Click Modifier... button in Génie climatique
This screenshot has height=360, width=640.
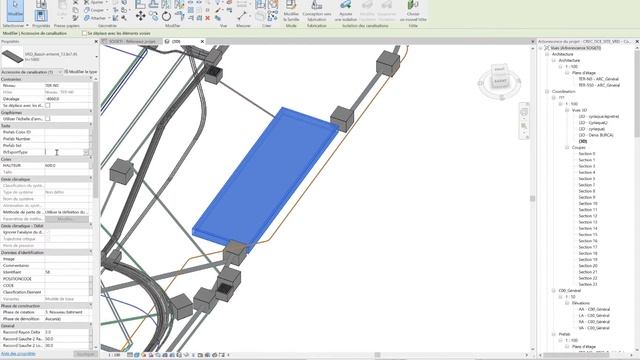pos(67,219)
